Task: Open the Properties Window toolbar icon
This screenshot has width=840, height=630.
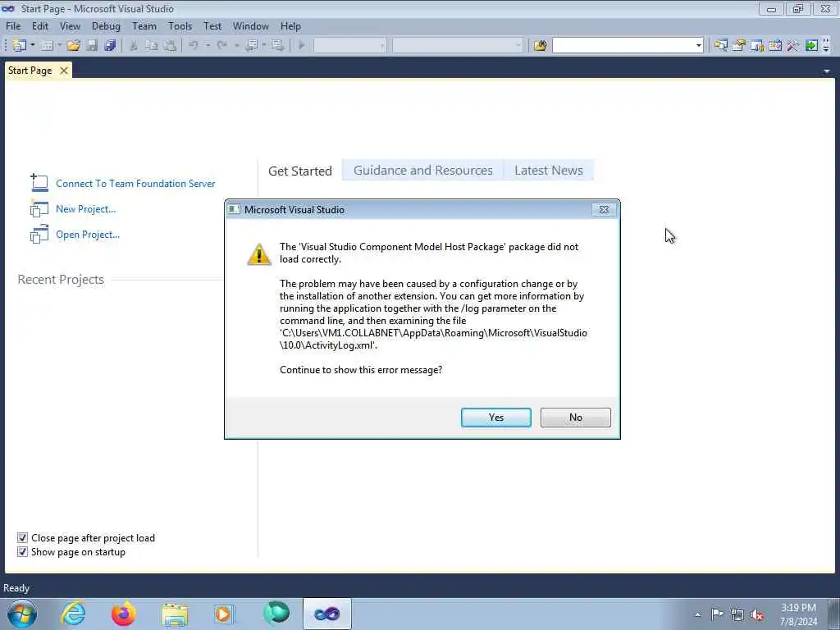Action: click(739, 46)
